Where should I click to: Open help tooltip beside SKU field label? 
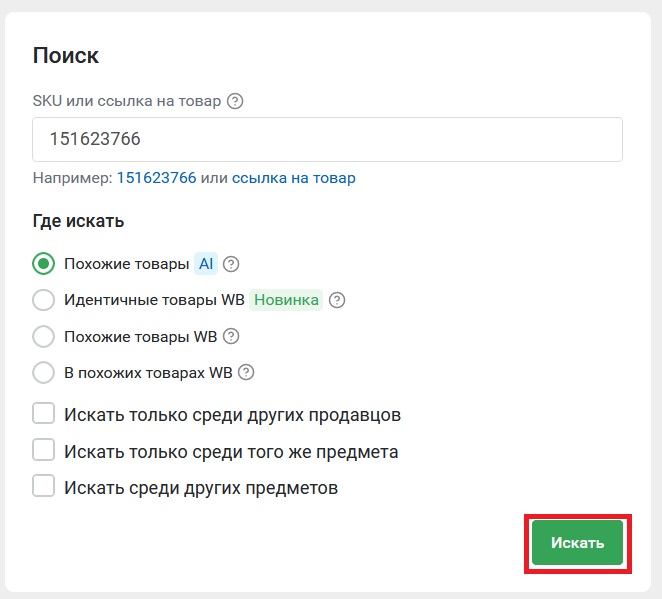(x=235, y=101)
